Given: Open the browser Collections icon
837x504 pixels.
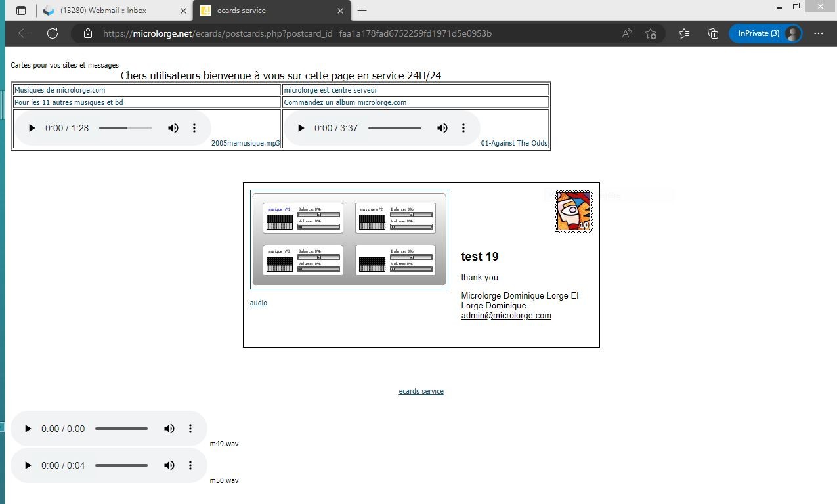Looking at the screenshot, I should point(713,33).
